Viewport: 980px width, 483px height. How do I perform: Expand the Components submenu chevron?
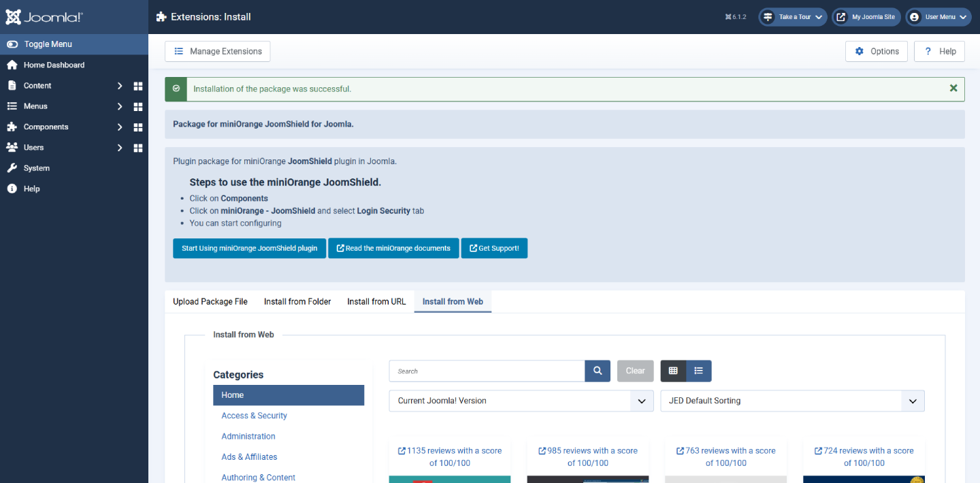(x=120, y=127)
